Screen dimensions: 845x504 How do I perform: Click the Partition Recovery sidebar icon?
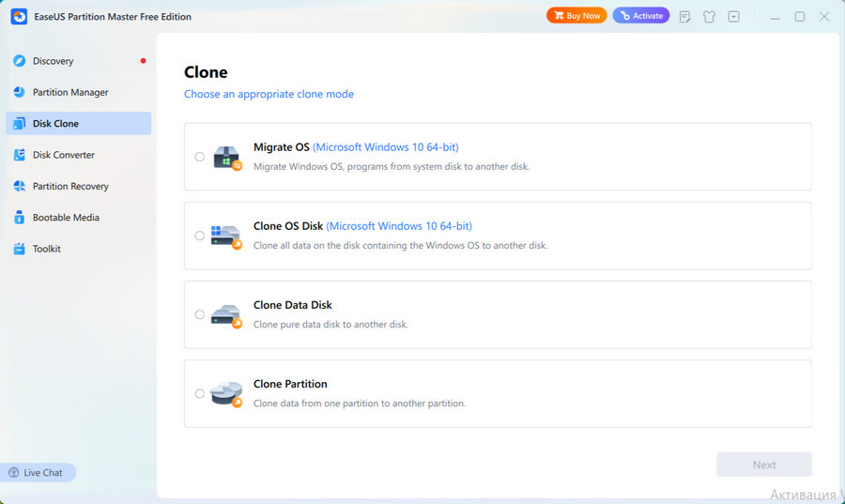coord(20,186)
